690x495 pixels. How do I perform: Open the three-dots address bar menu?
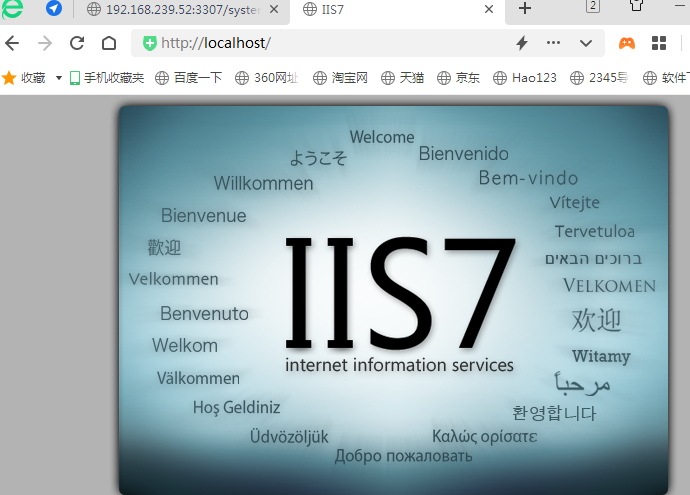coord(553,43)
